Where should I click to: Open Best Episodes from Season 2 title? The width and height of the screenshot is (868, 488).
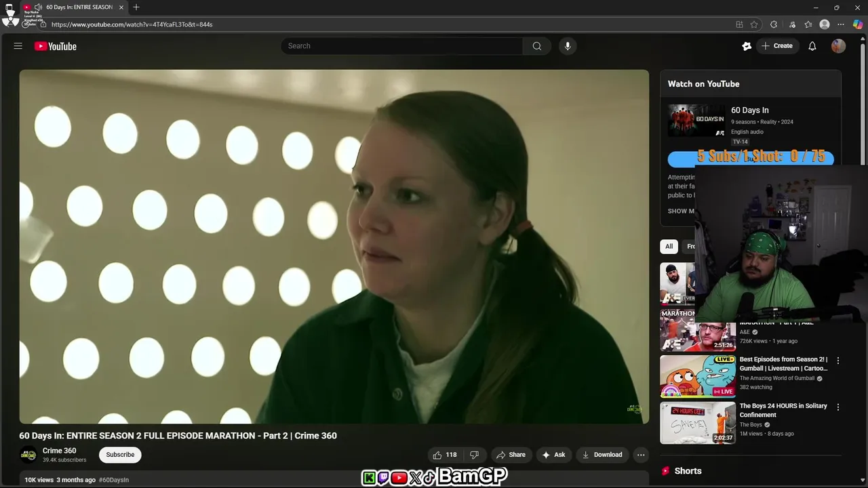(x=783, y=364)
